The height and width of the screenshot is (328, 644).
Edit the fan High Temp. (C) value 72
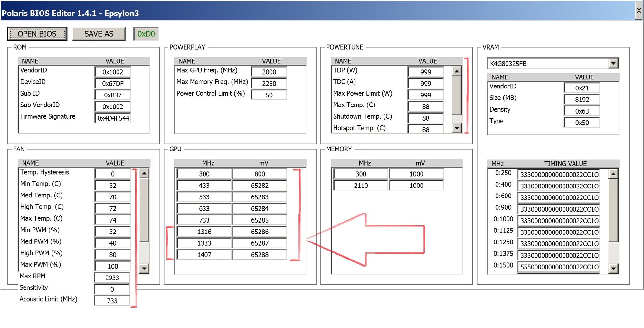113,208
